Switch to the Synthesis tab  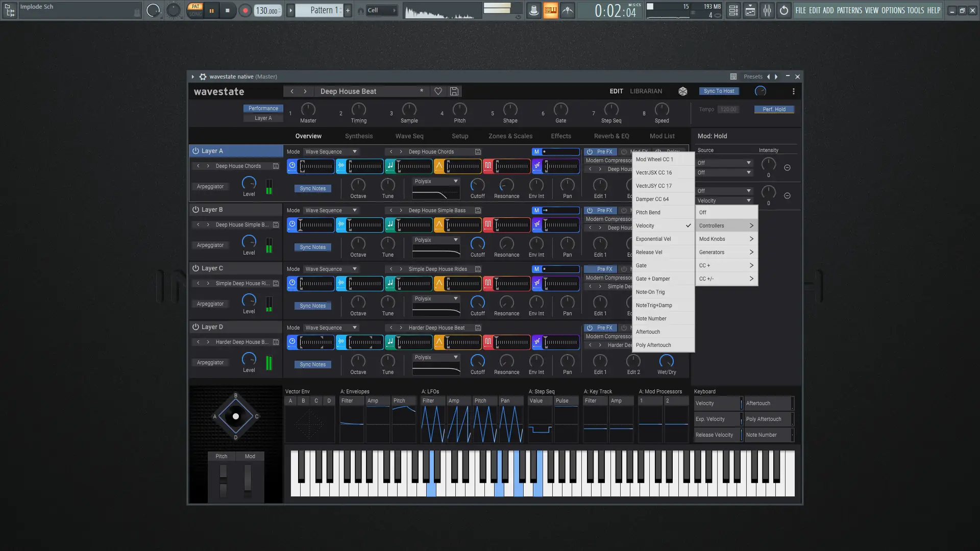click(x=358, y=136)
